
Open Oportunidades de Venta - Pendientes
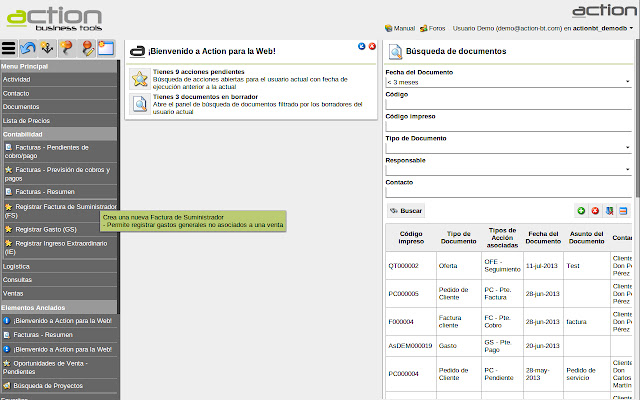pyautogui.click(x=59, y=367)
